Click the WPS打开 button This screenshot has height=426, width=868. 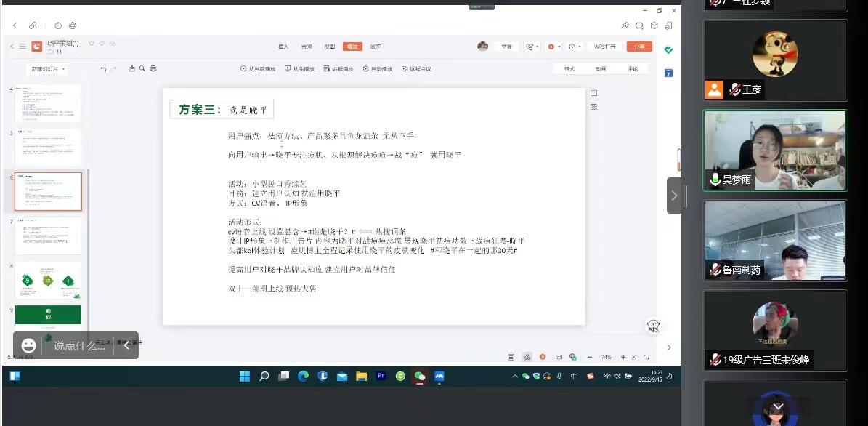coord(605,47)
